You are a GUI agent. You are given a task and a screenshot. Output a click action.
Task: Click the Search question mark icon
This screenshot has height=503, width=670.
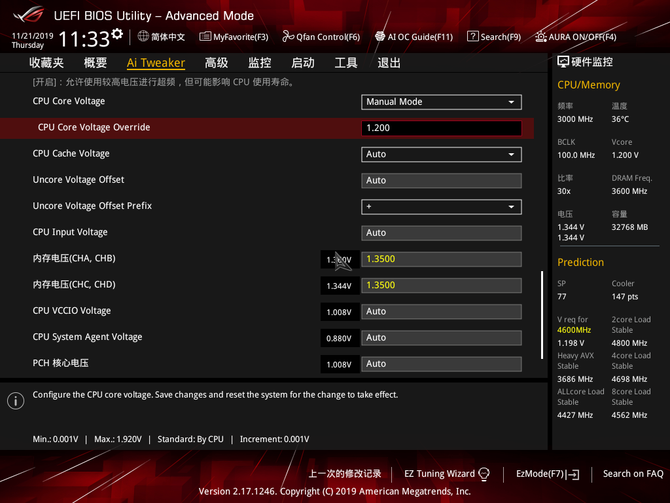[473, 37]
